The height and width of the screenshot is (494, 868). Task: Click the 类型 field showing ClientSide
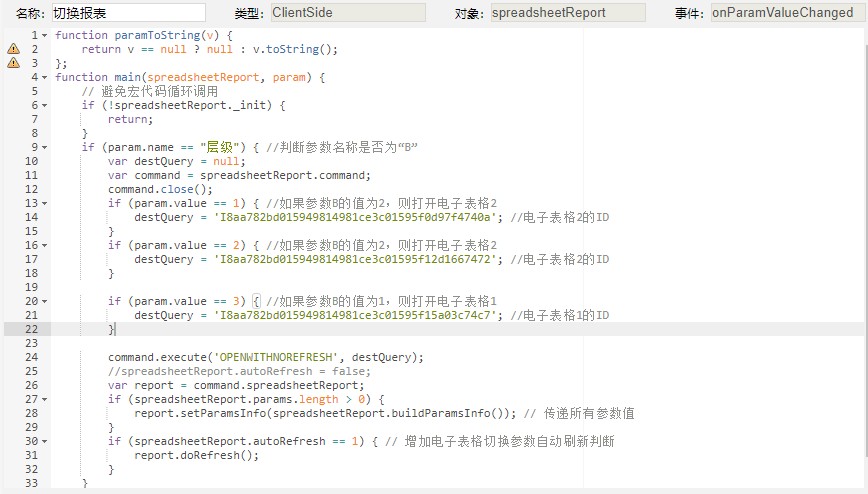pos(348,13)
